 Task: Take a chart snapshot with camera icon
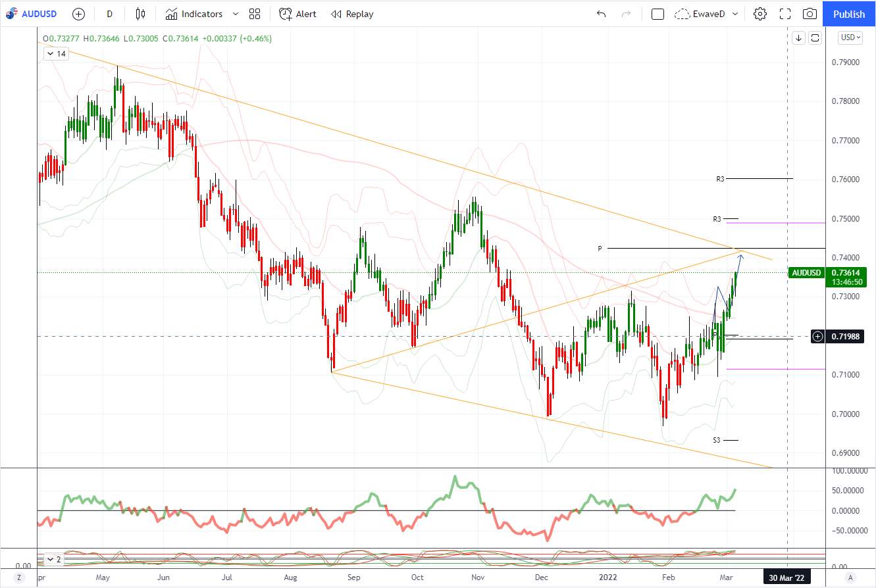810,14
